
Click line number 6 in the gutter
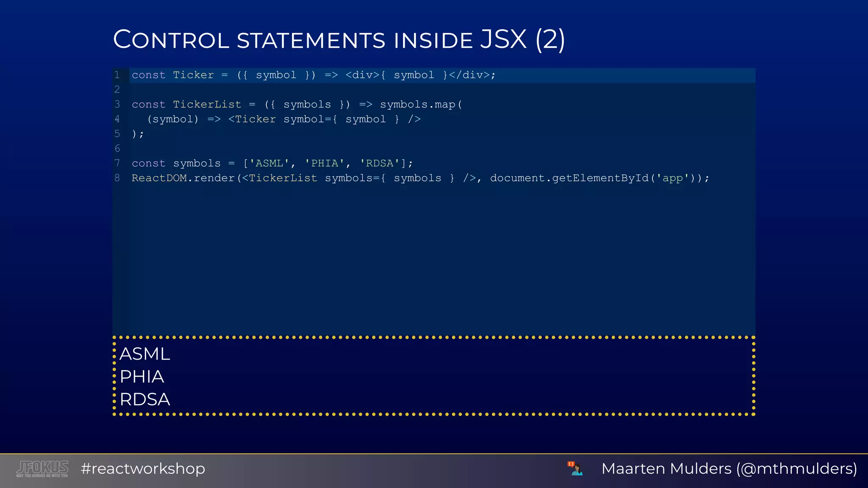[117, 148]
